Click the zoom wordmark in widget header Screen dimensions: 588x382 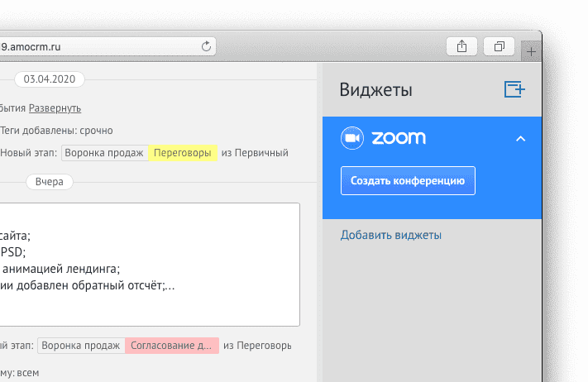click(399, 138)
